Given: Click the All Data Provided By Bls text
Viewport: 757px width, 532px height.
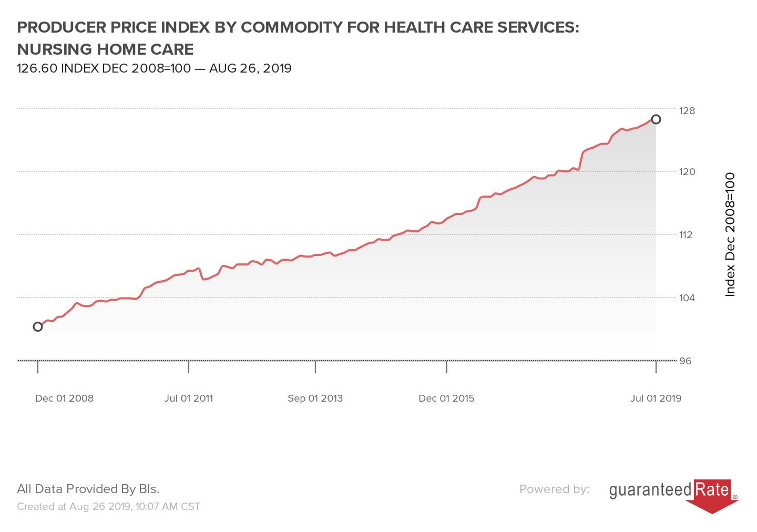Looking at the screenshot, I should coord(88,489).
